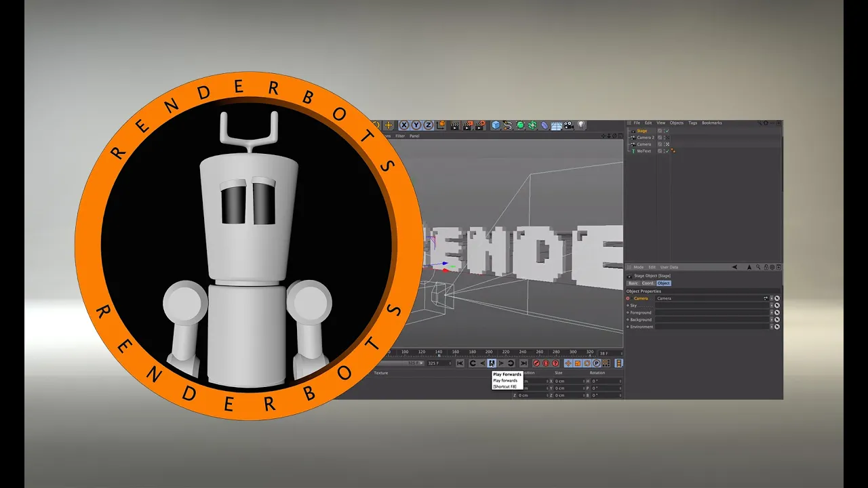Screen dimensions: 868x488
Task: Go to end of animation
Action: coord(524,363)
